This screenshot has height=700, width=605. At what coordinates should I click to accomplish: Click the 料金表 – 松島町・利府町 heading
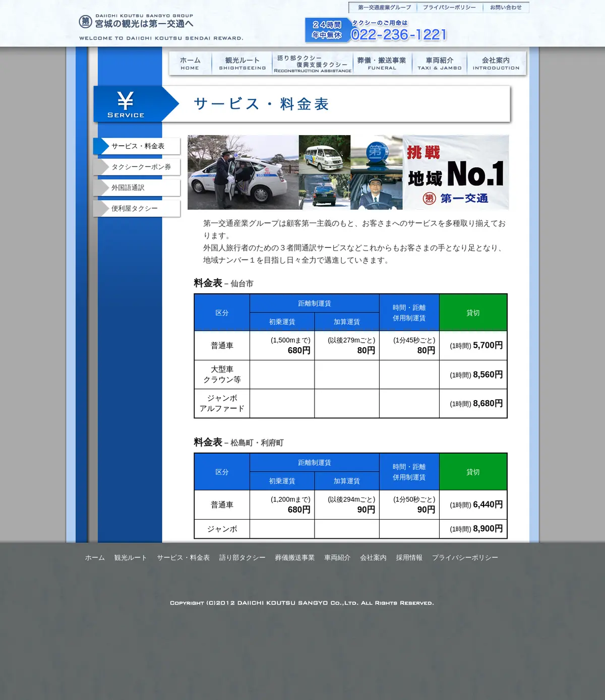[238, 442]
